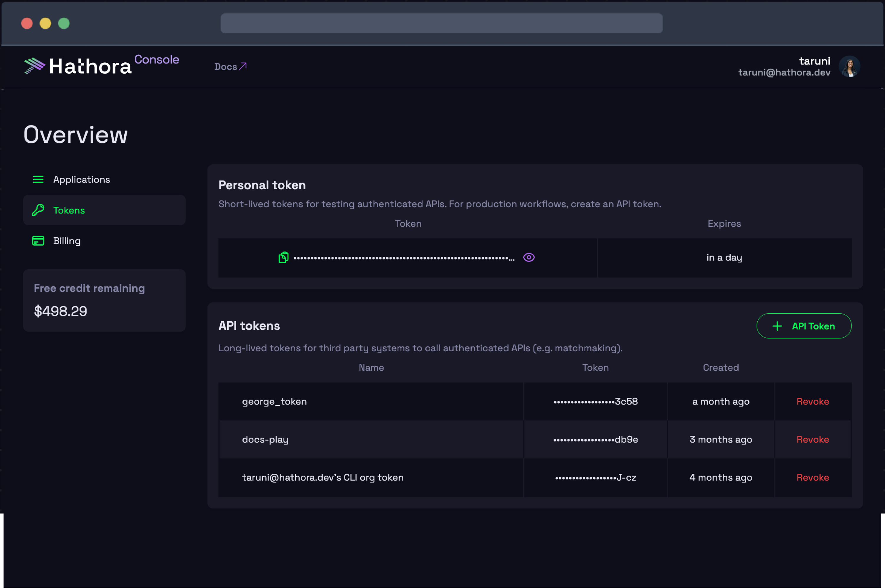Click the 'a month ago' created cell
This screenshot has height=588, width=885.
721,402
